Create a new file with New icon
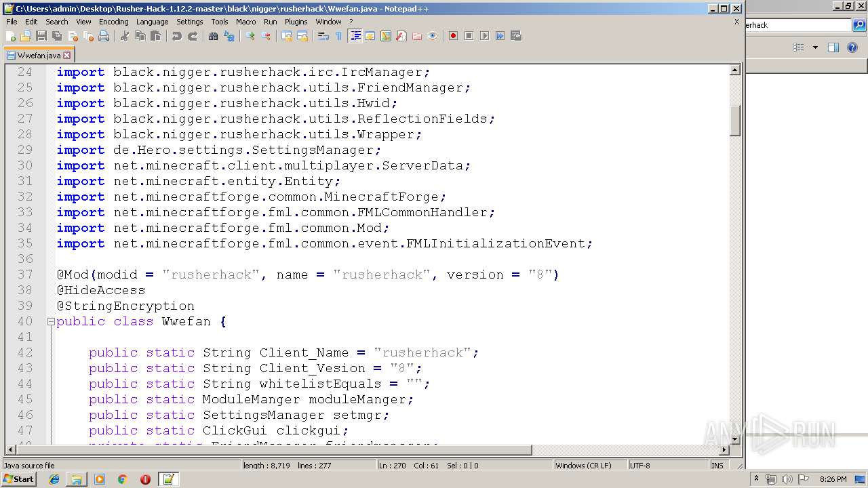Viewport: 868px width, 488px height. (11, 36)
